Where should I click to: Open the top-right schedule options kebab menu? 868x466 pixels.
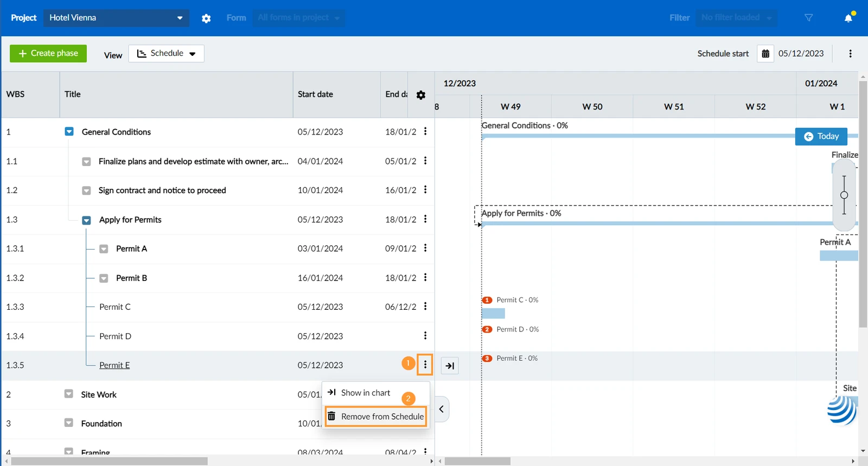pos(850,54)
